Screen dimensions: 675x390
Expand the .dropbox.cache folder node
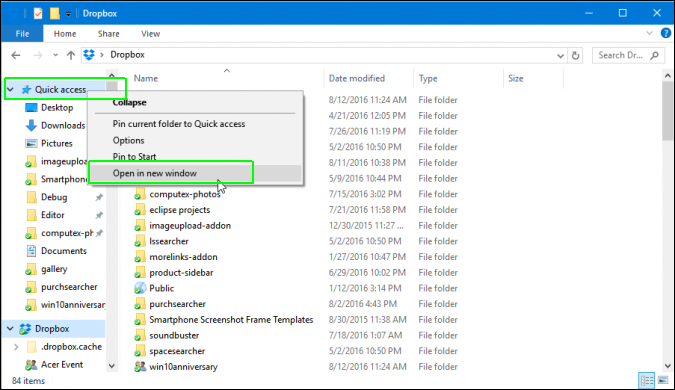pos(16,347)
